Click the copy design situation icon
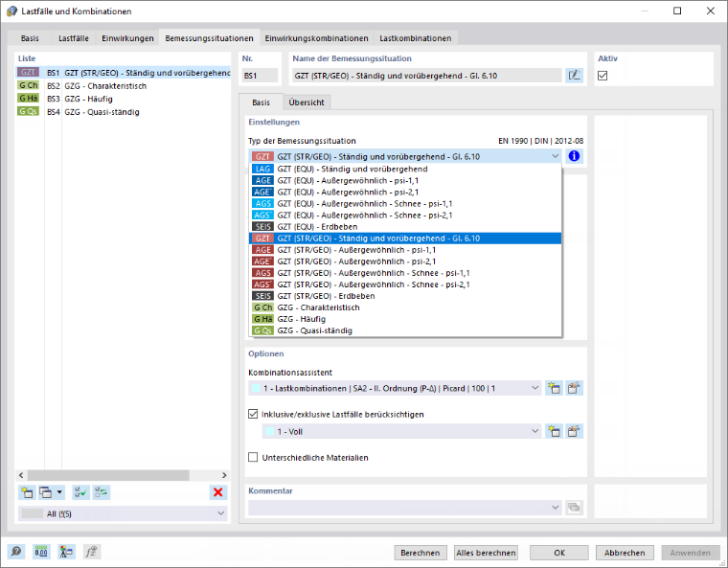This screenshot has height=568, width=728. coord(46,492)
